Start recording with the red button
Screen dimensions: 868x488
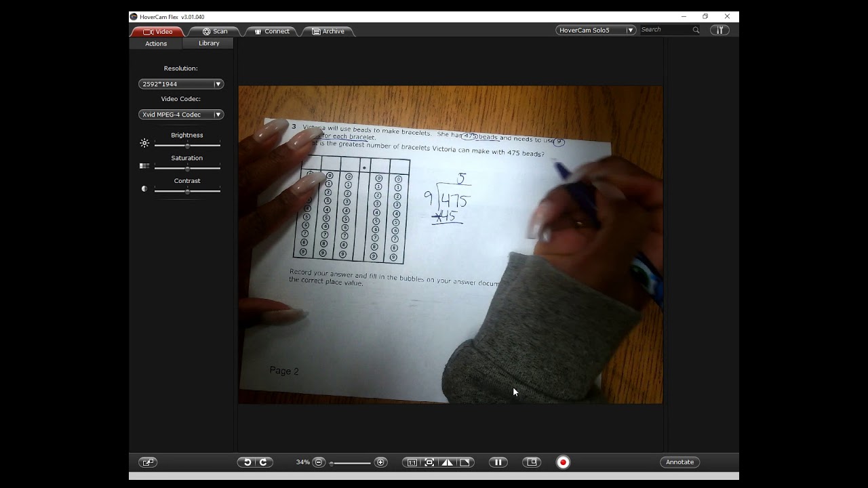pyautogui.click(x=563, y=462)
